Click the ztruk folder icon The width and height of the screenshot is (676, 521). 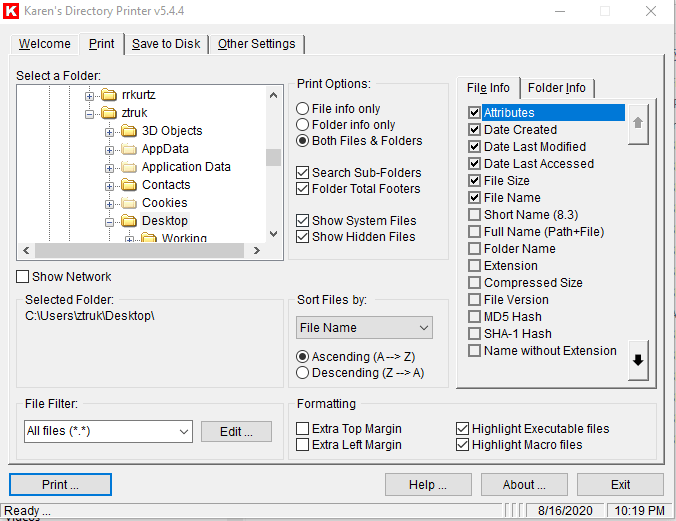pyautogui.click(x=109, y=113)
